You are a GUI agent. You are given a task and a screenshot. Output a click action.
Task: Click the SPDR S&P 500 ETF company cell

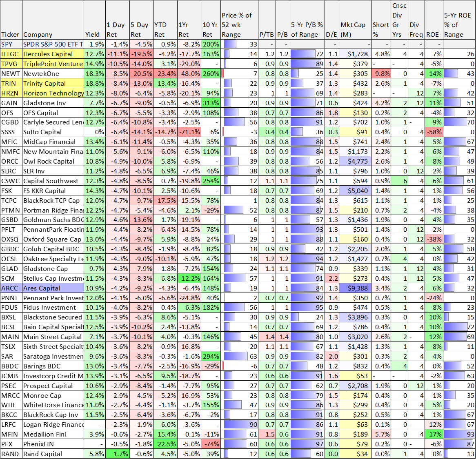point(53,44)
